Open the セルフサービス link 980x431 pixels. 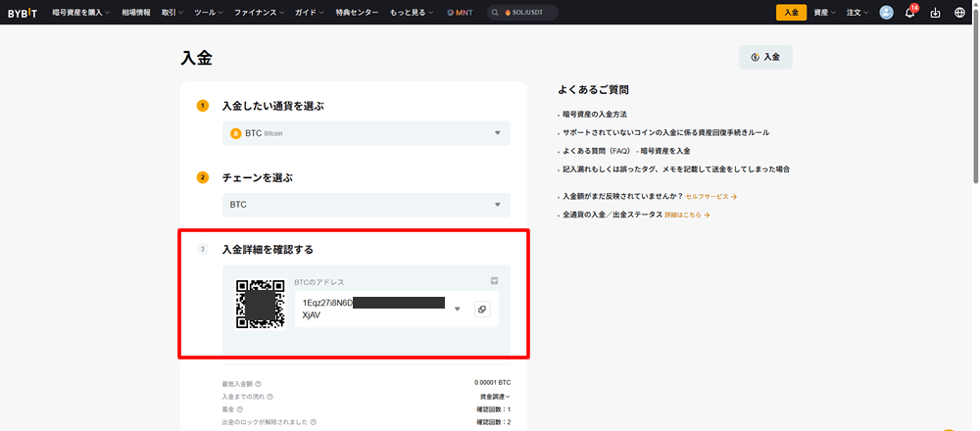click(710, 197)
